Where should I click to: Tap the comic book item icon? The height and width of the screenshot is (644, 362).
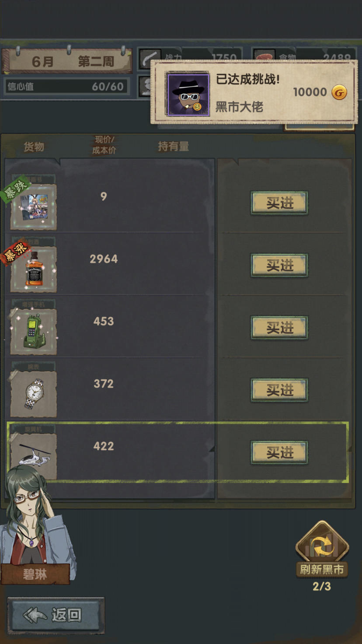(x=34, y=207)
